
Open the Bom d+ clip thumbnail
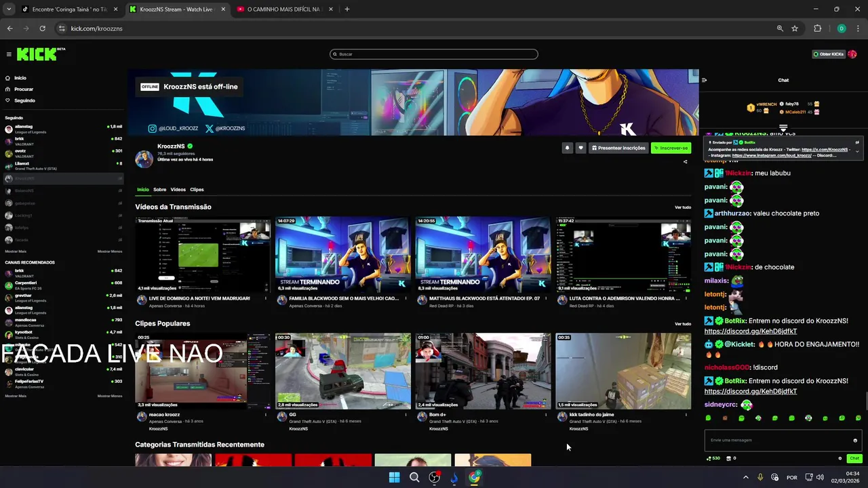[483, 371]
